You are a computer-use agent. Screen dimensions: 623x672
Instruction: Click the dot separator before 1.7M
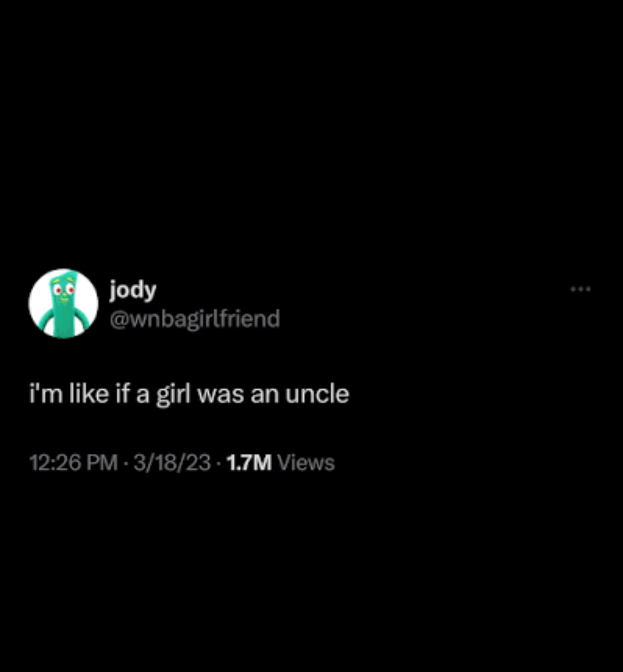[219, 463]
